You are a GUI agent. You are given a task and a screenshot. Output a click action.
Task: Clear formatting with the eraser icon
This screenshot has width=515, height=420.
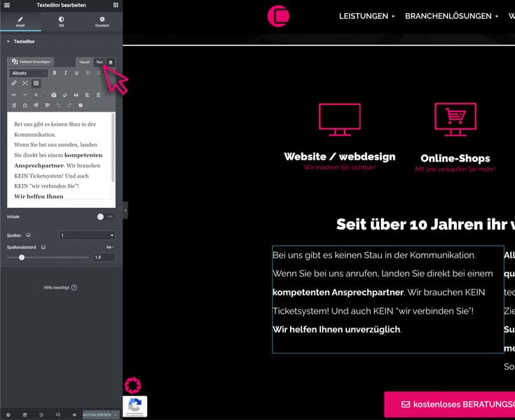click(x=64, y=95)
